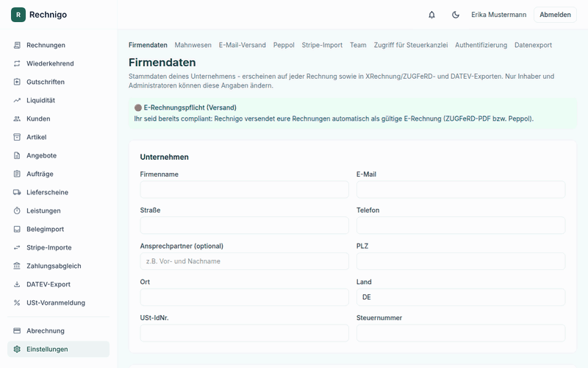Image resolution: width=588 pixels, height=368 pixels.
Task: Open the Authentifizierung tab
Action: click(481, 45)
